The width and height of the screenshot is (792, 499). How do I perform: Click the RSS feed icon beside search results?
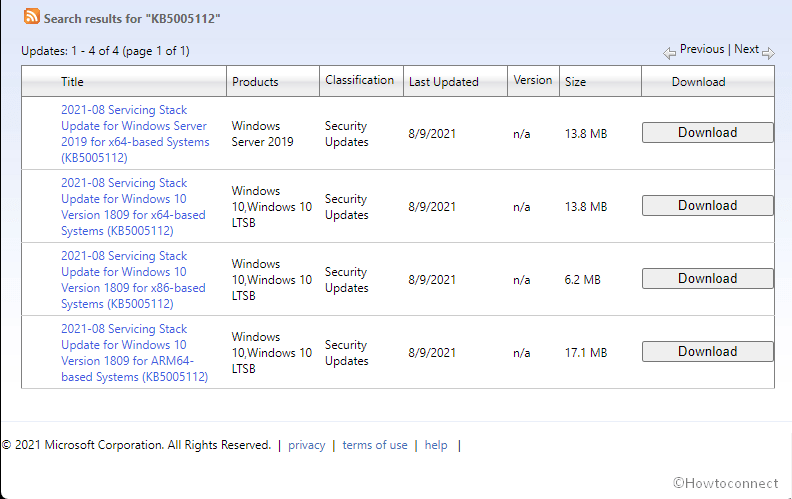(31, 16)
